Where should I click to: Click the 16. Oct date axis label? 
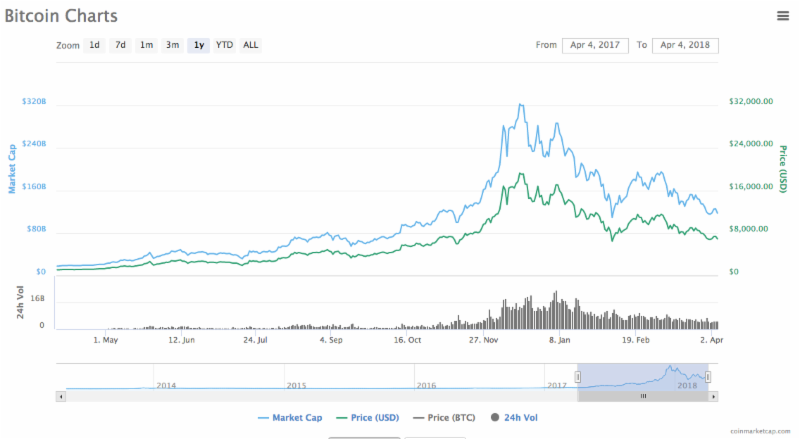tap(408, 340)
